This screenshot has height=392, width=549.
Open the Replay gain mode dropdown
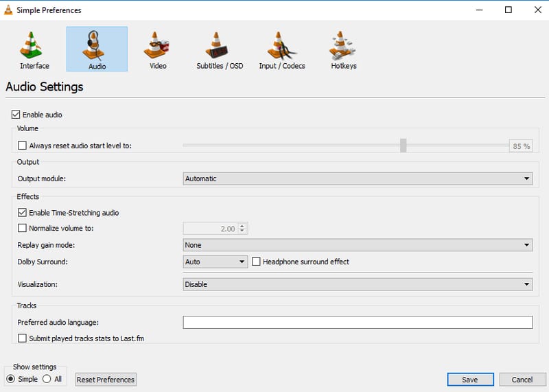point(358,245)
